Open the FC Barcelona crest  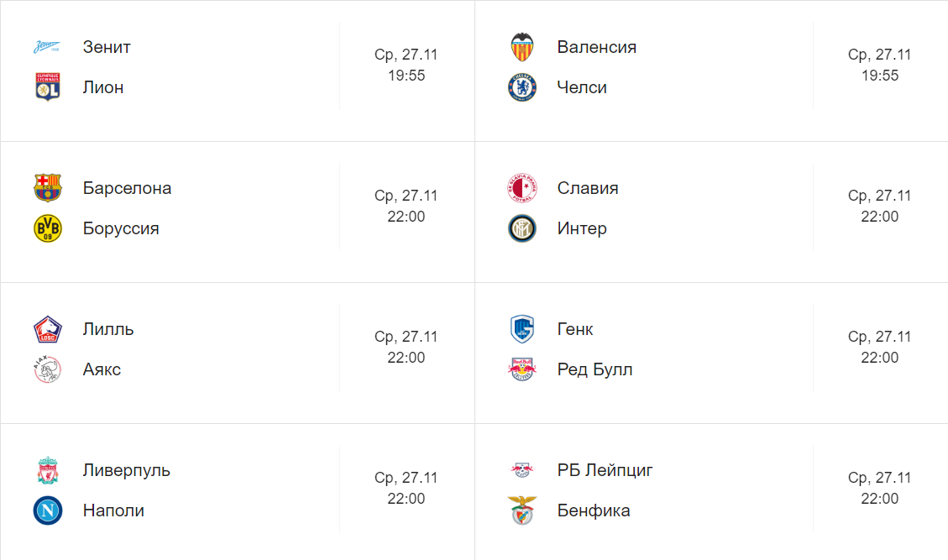[47, 187]
